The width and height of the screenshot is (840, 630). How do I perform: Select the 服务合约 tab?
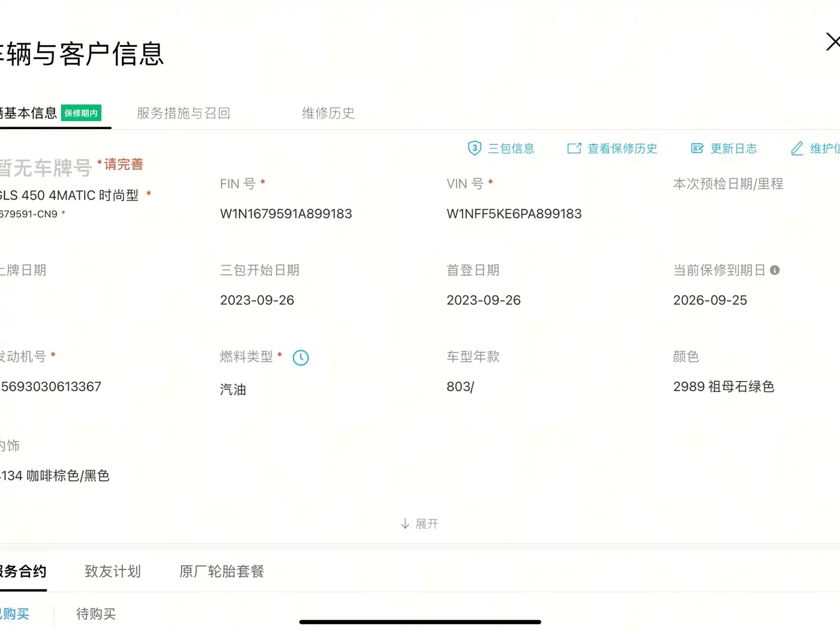(23, 571)
